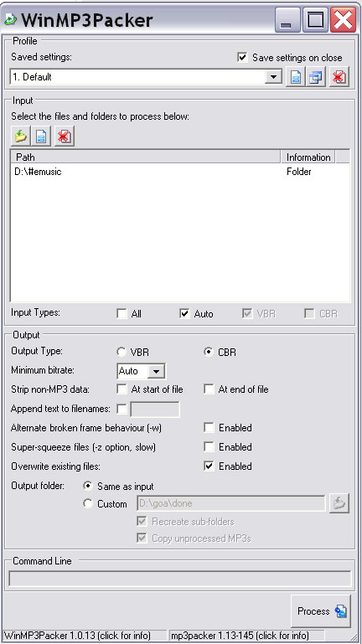Enable the All input types checkbox
This screenshot has width=362, height=644.
122,314
